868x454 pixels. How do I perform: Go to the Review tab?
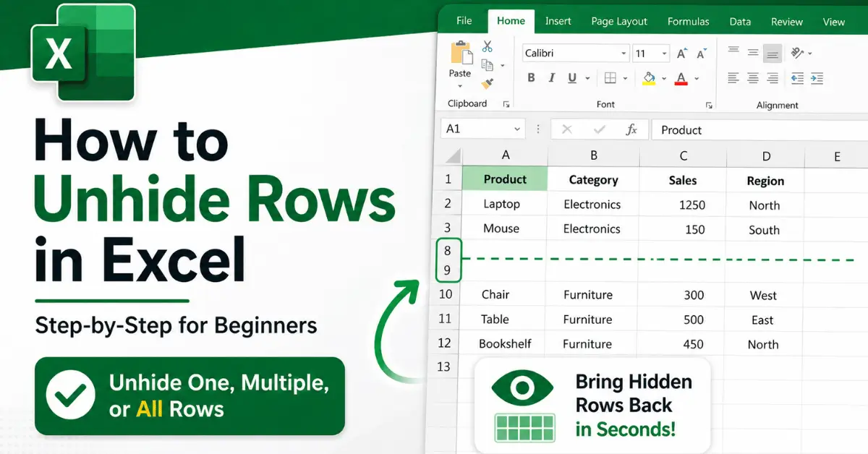(x=787, y=22)
